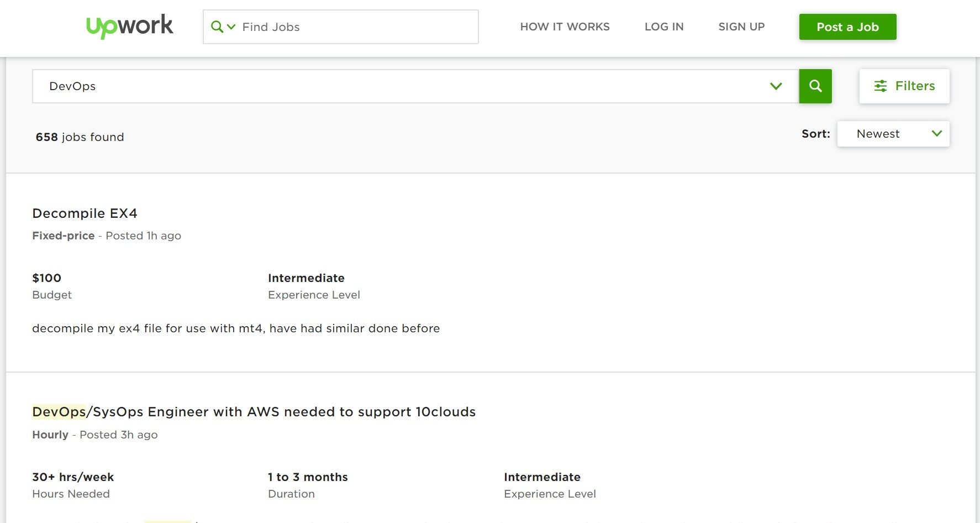Screen dimensions: 980x523
Task: Click the $100 budget value
Action: (46, 278)
